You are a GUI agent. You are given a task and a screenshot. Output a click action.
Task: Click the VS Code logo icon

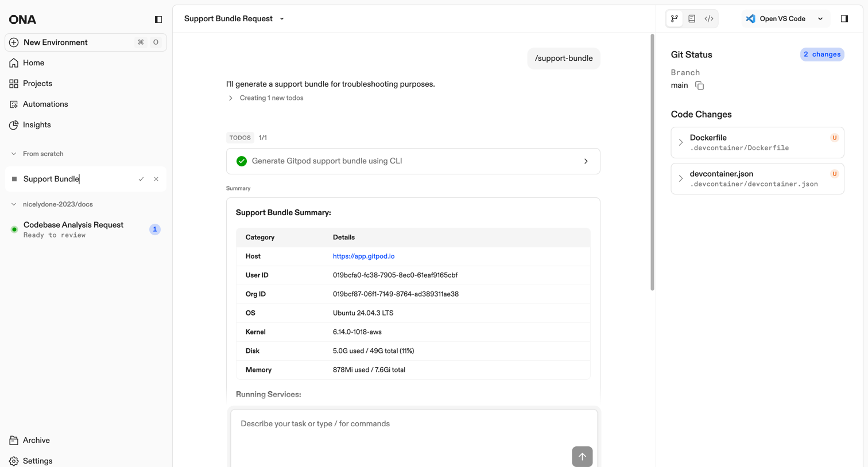(x=750, y=19)
